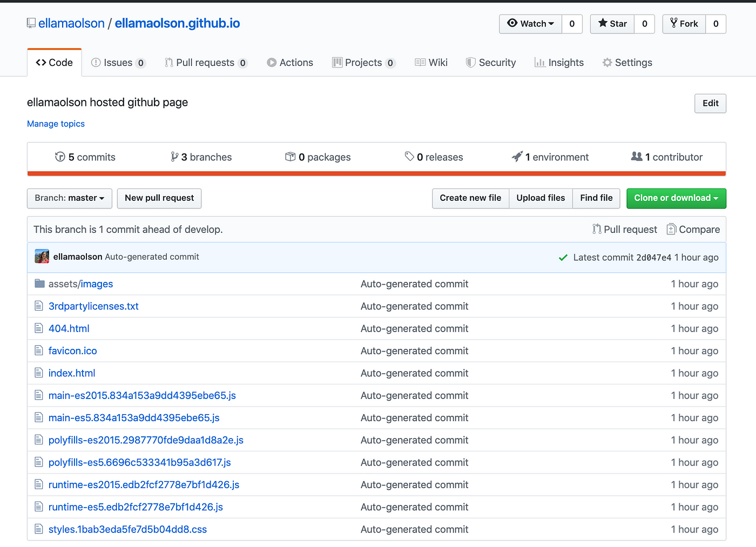756x547 pixels.
Task: Open the latest commit hash 2d047e4
Action: click(x=653, y=258)
